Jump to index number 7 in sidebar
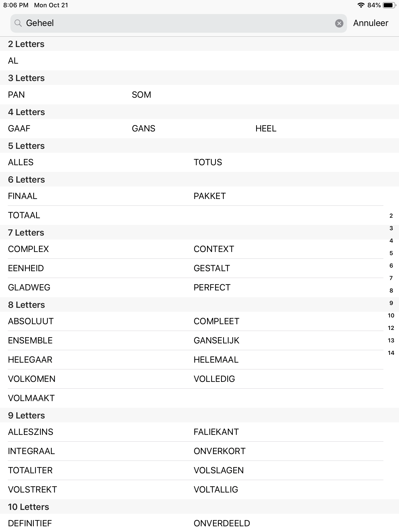399x532 pixels. [x=391, y=278]
